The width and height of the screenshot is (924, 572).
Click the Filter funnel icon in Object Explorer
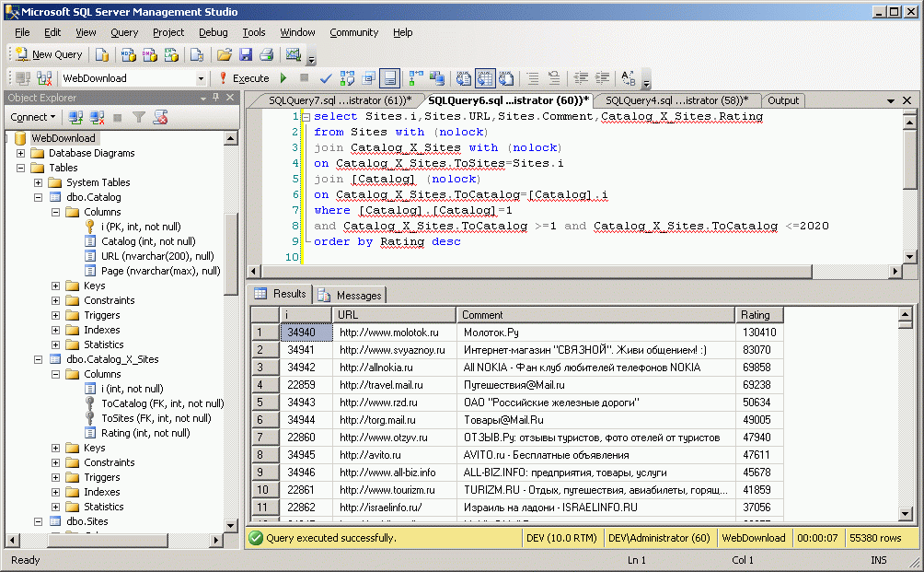point(139,117)
